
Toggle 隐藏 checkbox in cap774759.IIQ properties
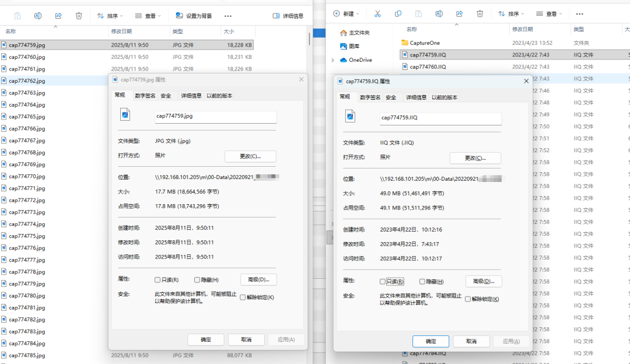[422, 282]
